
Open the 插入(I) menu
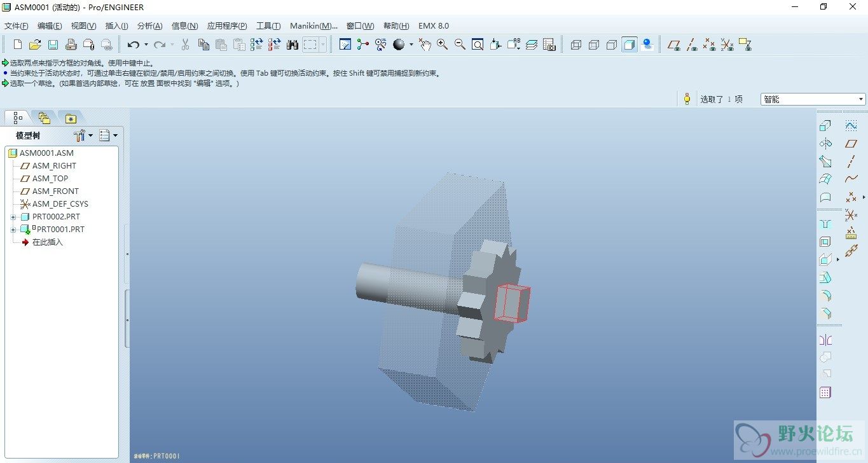coord(116,26)
